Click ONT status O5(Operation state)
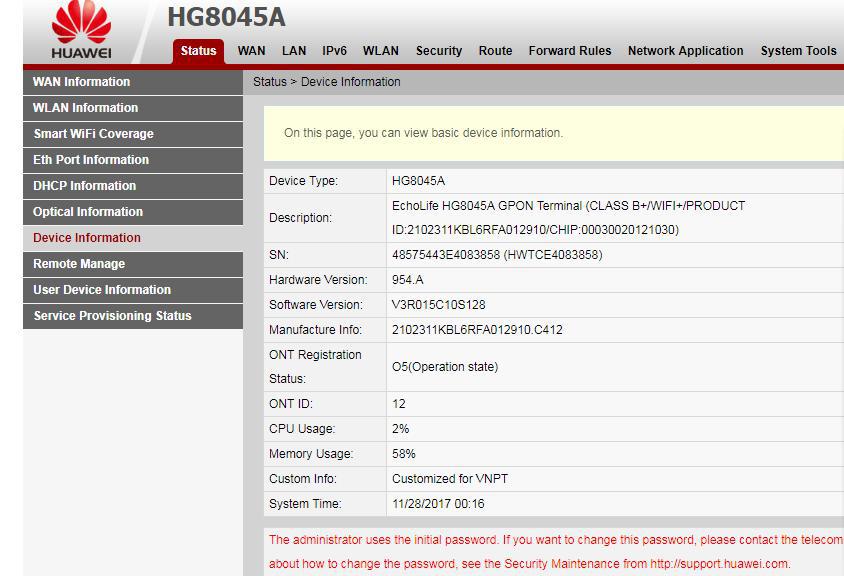The height and width of the screenshot is (576, 844). pos(445,367)
